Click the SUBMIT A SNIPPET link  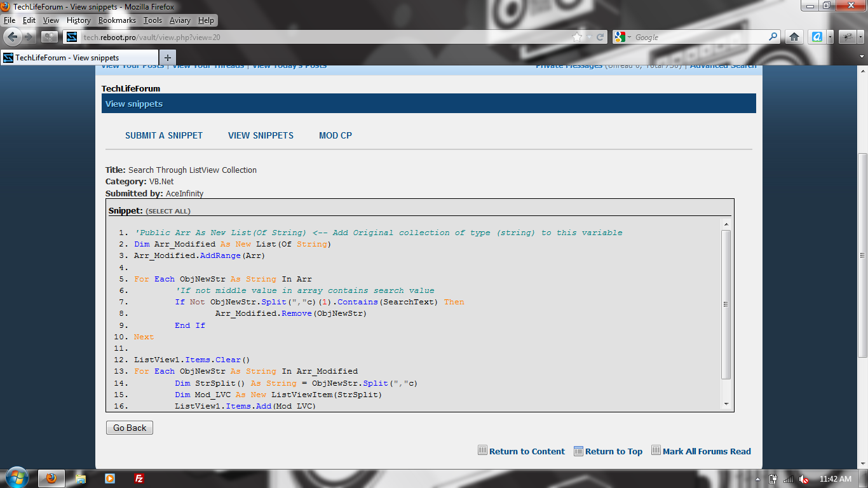pos(164,135)
